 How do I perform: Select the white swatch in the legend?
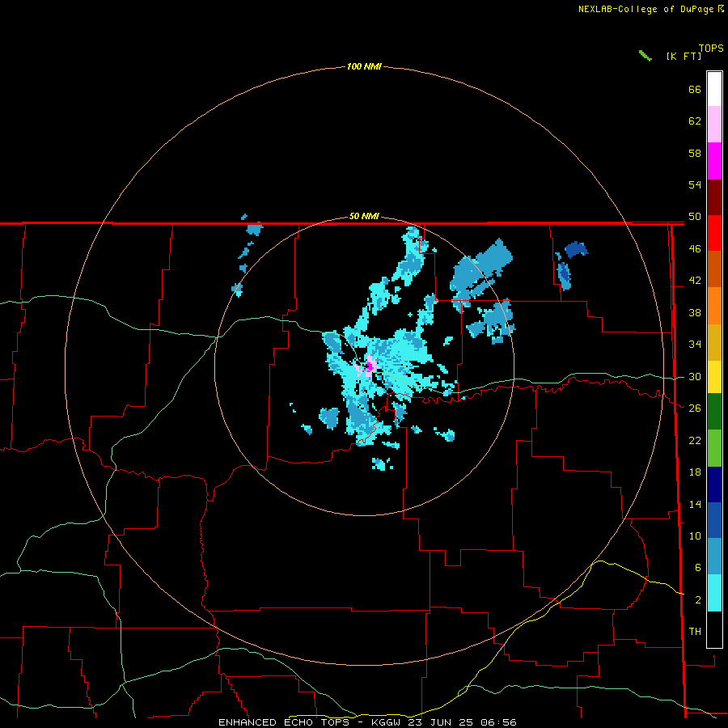click(714, 89)
